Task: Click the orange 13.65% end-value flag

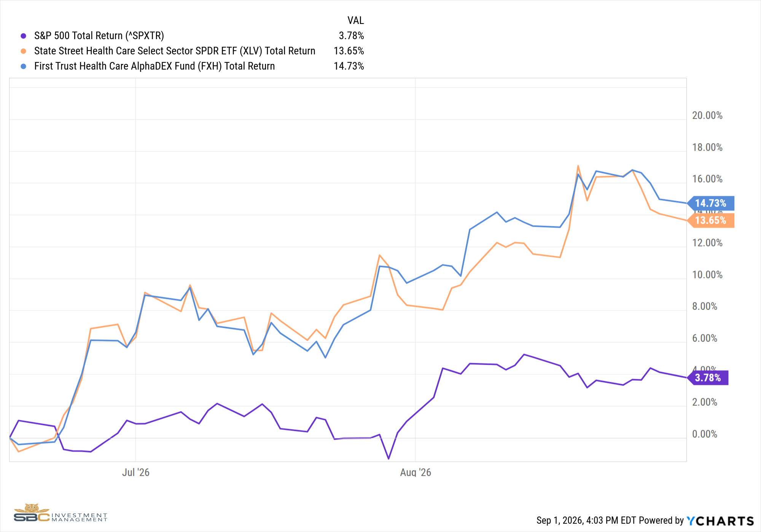Action: [711, 220]
